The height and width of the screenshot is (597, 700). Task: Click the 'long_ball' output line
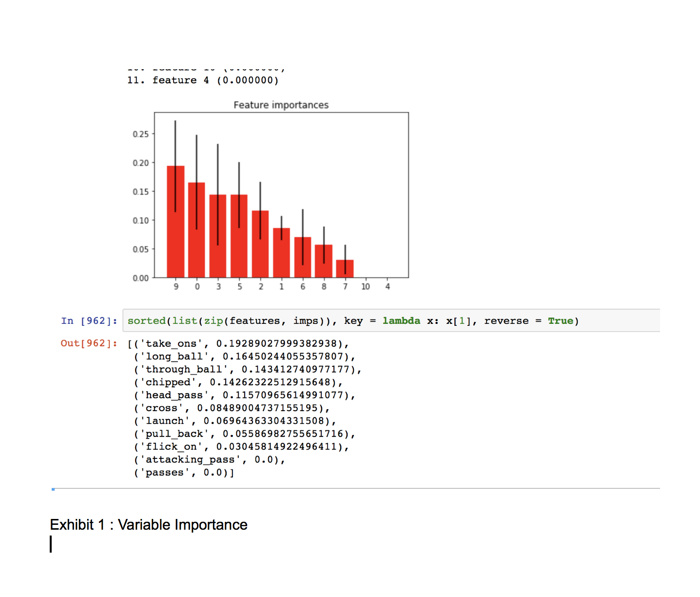coord(245,357)
